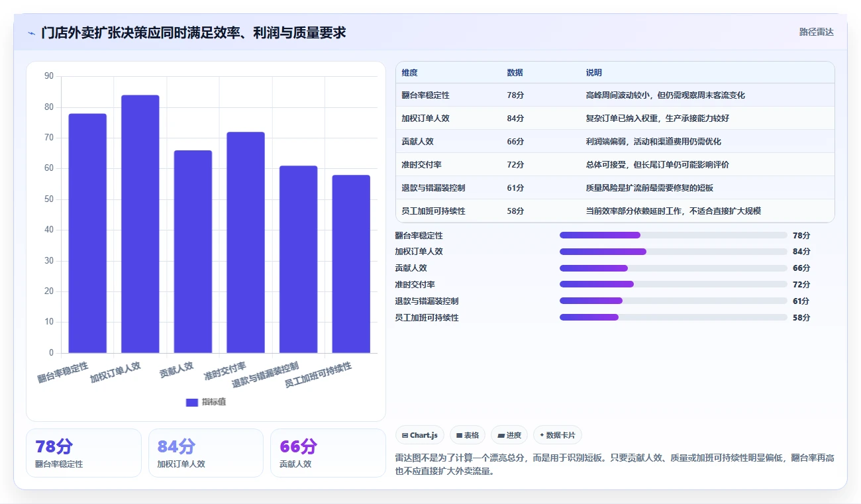861x504 pixels.
Task: Click the title icon before 门店外卖扩张决策
Action: click(x=31, y=33)
